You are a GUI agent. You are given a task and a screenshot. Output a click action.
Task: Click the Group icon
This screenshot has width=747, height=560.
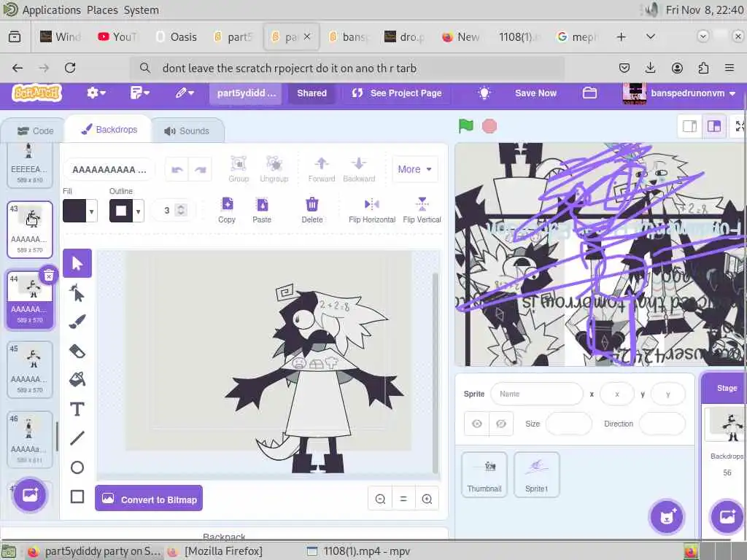pos(239,169)
